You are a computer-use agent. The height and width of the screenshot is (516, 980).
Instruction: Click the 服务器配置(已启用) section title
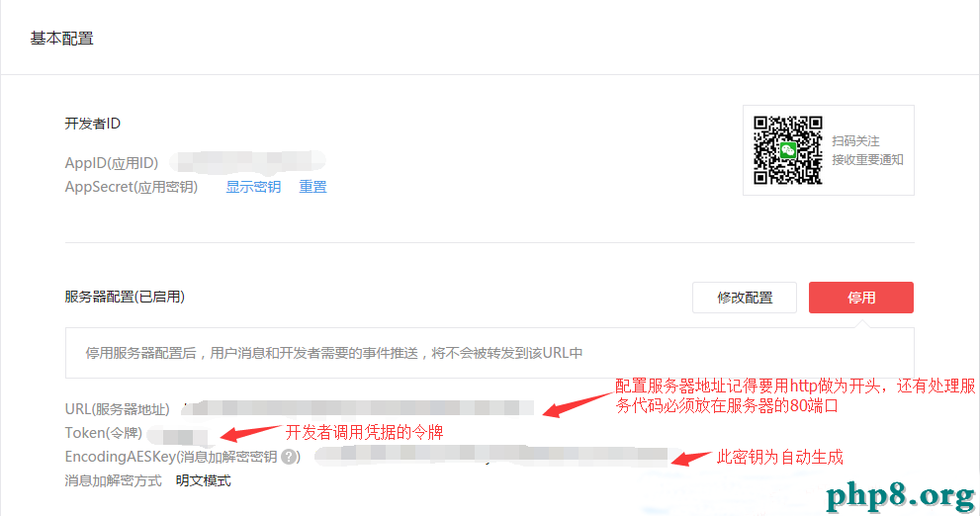coord(125,297)
